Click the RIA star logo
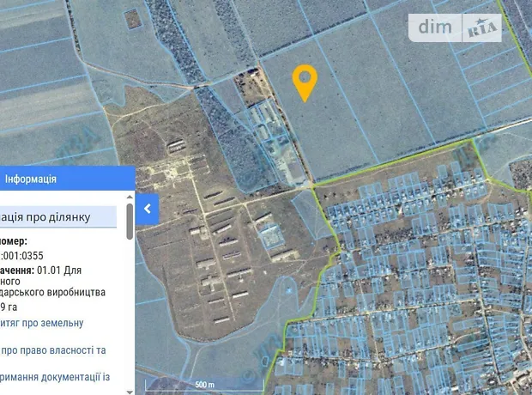The height and width of the screenshot is (395, 532). coord(483,28)
